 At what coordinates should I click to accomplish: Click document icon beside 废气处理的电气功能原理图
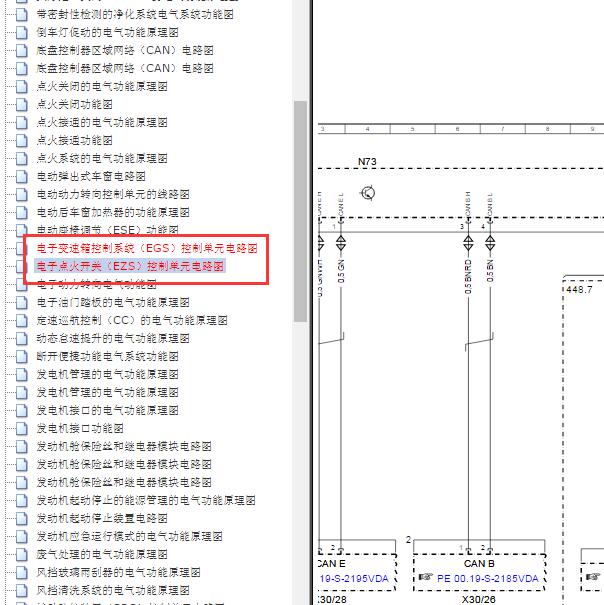(22, 555)
